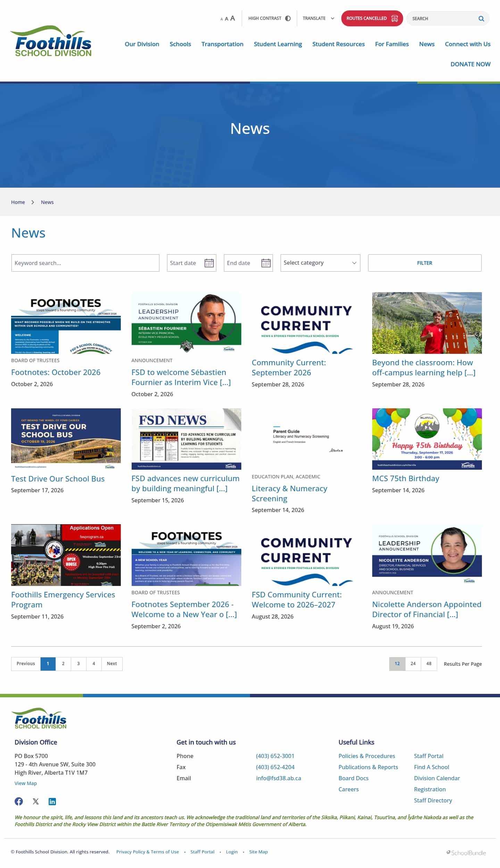Image resolution: width=500 pixels, height=868 pixels.
Task: Open the LinkedIn icon in footer
Action: (52, 801)
